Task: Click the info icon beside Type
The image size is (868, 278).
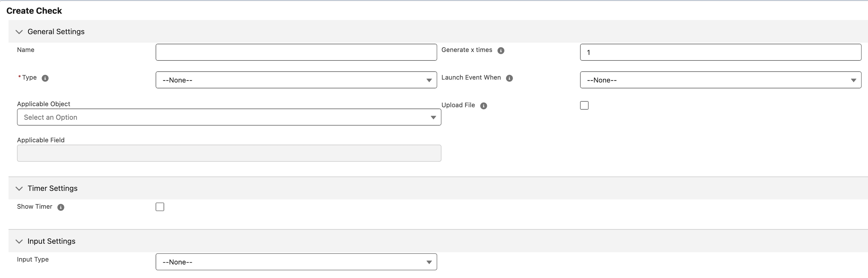Action: 45,78
